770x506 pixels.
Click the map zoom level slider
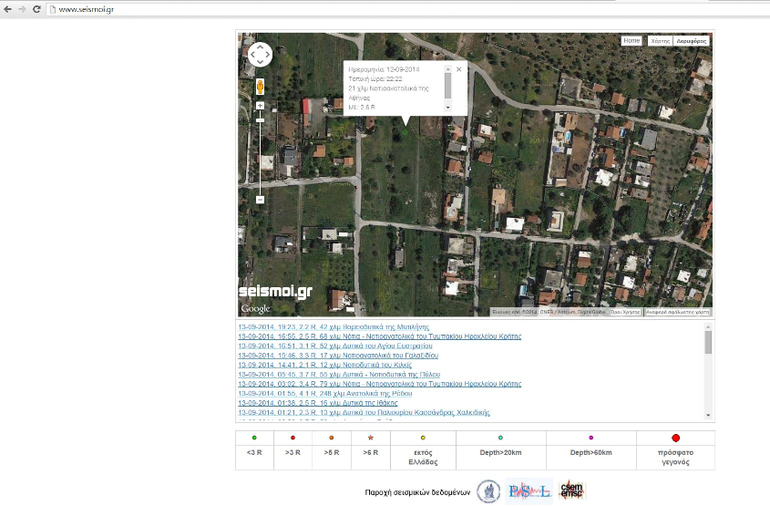click(x=260, y=150)
